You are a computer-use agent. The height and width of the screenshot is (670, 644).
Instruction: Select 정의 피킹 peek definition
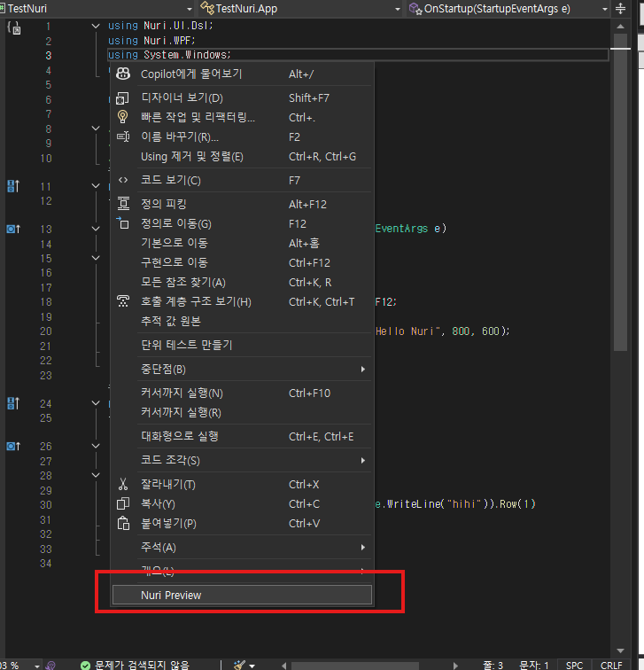pos(242,204)
